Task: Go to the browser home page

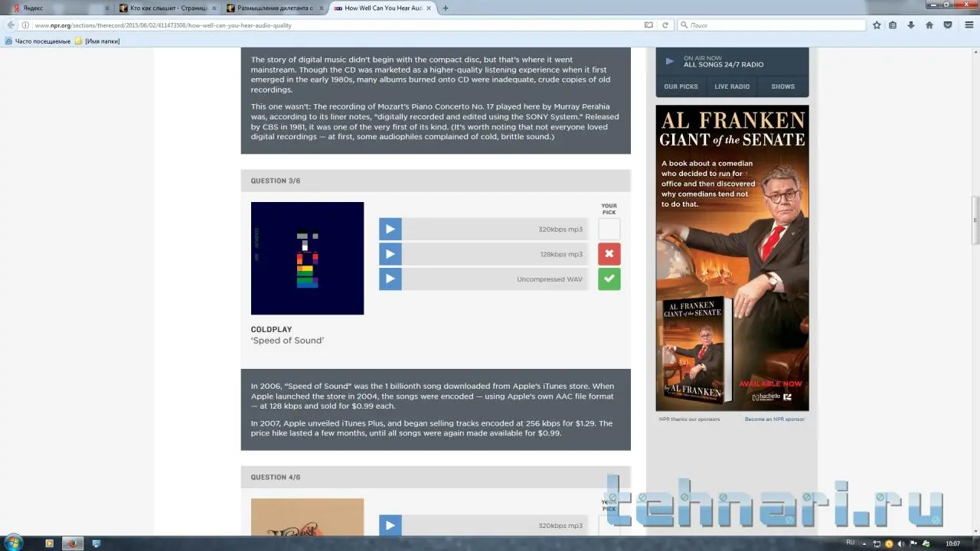Action: coord(929,25)
